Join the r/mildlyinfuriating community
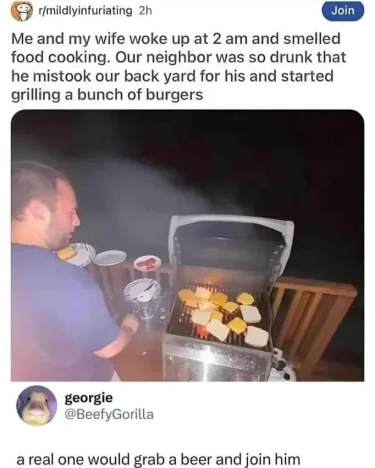Viewport: 375px width, 468px height. pos(343,11)
